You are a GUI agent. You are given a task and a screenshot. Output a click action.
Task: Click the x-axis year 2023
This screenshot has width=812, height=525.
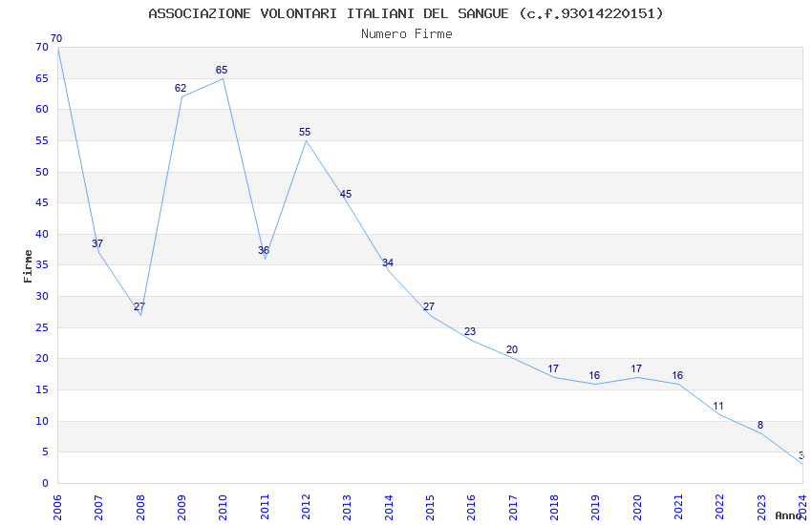[x=761, y=507]
